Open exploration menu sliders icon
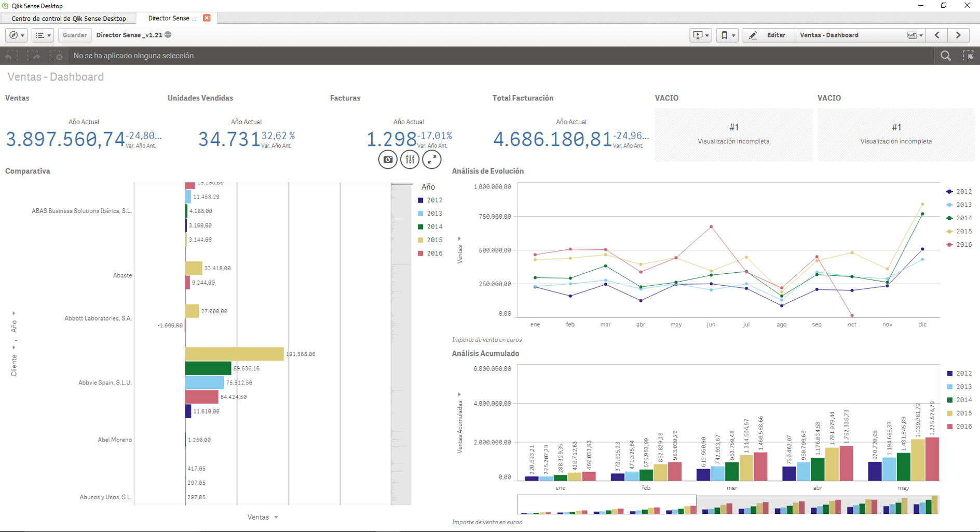Screen dimensions: 980x532 click(x=410, y=159)
